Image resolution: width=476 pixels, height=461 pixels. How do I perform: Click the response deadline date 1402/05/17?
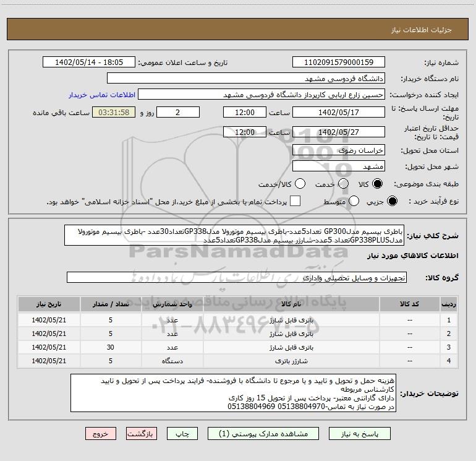tap(339, 112)
